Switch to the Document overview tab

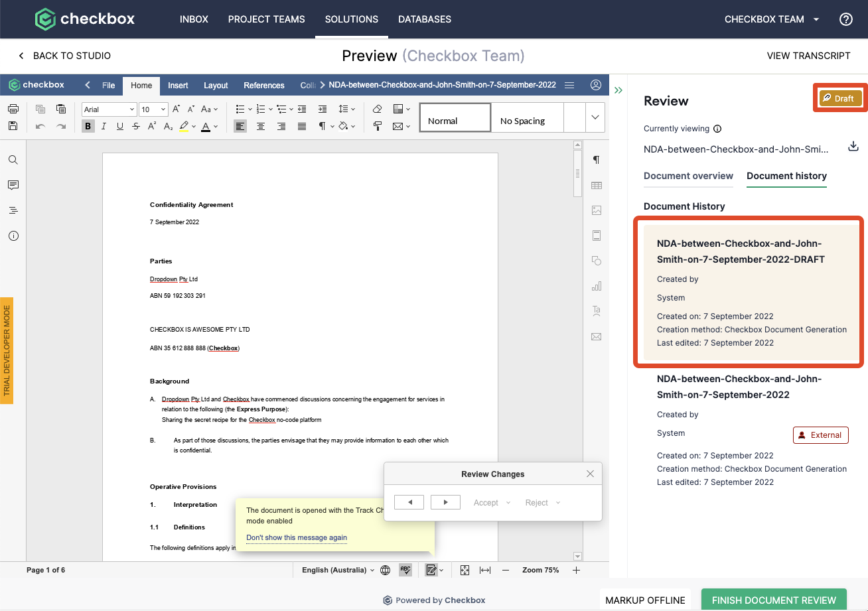tap(688, 176)
